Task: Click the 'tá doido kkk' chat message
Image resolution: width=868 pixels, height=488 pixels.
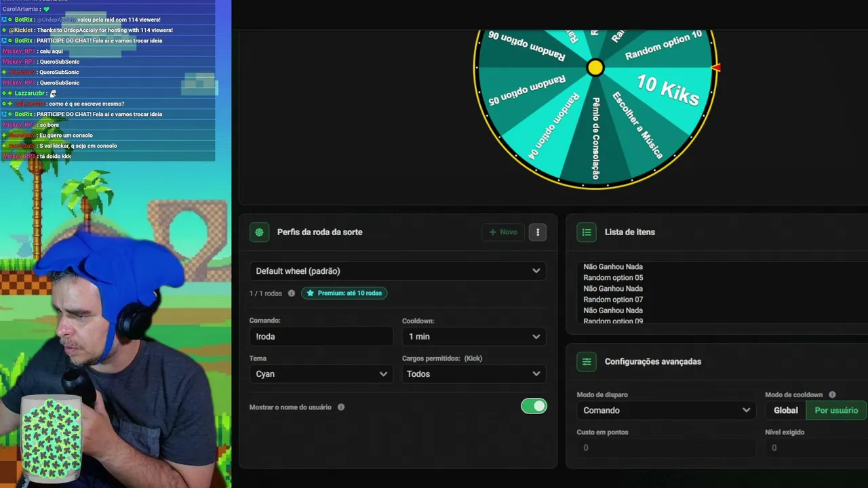Action: [37, 157]
